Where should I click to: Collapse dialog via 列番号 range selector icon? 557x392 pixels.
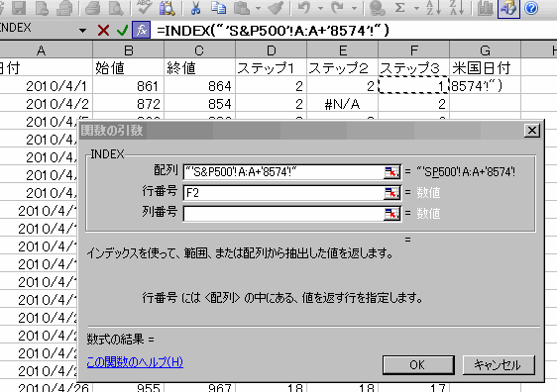point(392,214)
